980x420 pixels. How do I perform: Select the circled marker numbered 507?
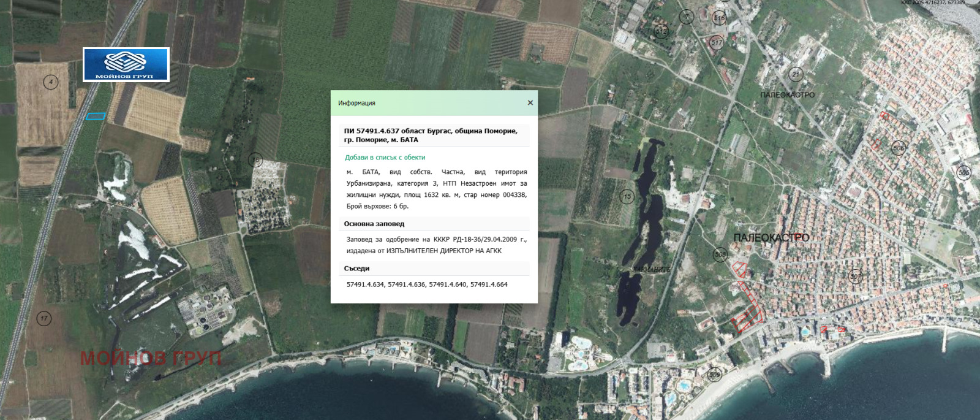pos(855,277)
